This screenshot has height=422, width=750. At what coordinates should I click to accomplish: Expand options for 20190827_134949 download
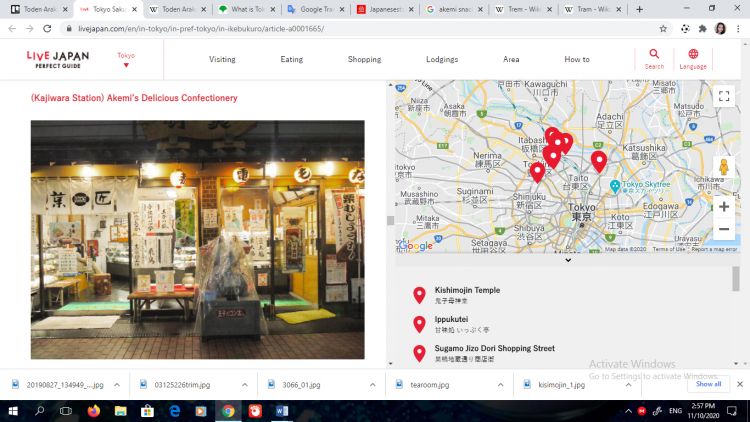117,385
